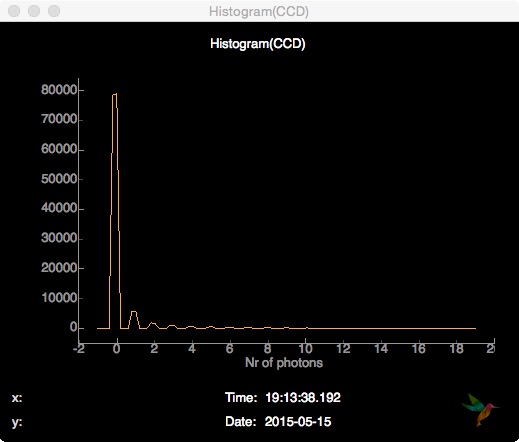Click the hummingbird logo icon
Image resolution: width=519 pixels, height=442 pixels.
[x=480, y=410]
